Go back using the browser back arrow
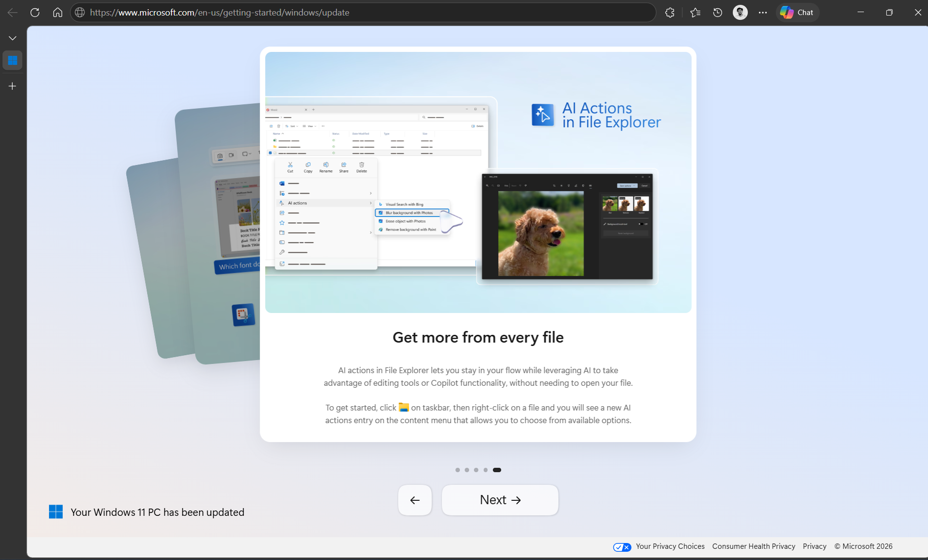Image resolution: width=928 pixels, height=560 pixels. tap(12, 12)
